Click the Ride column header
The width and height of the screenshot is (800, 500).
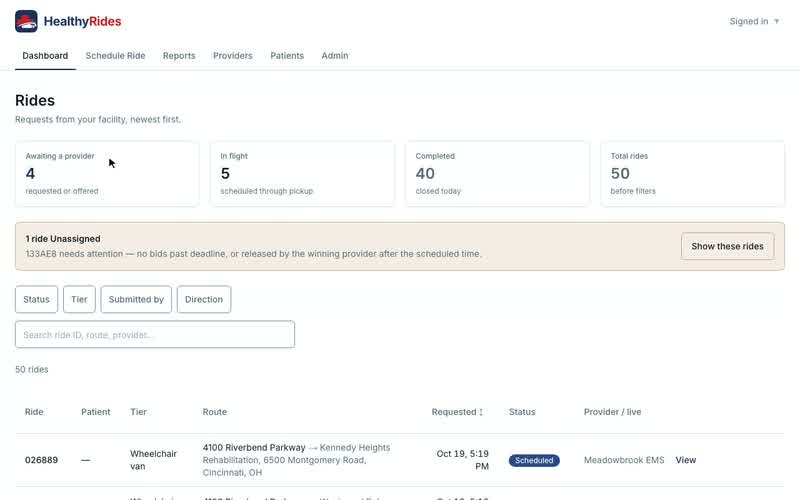click(34, 412)
